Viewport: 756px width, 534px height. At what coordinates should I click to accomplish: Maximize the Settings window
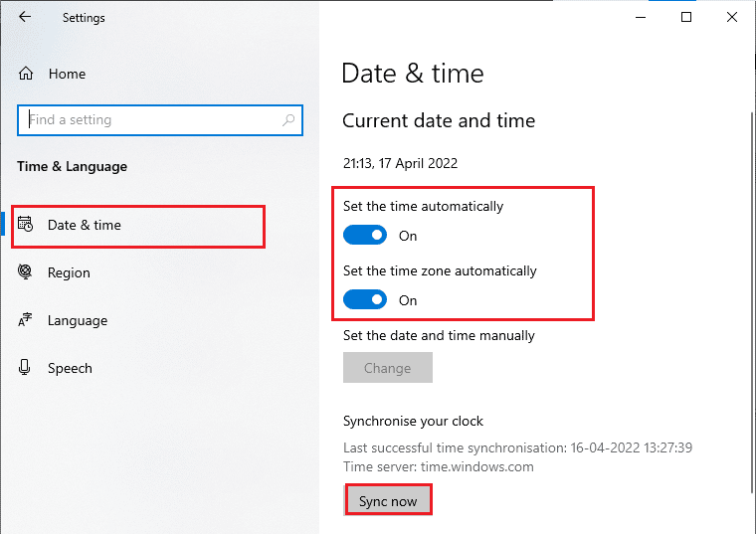tap(686, 17)
